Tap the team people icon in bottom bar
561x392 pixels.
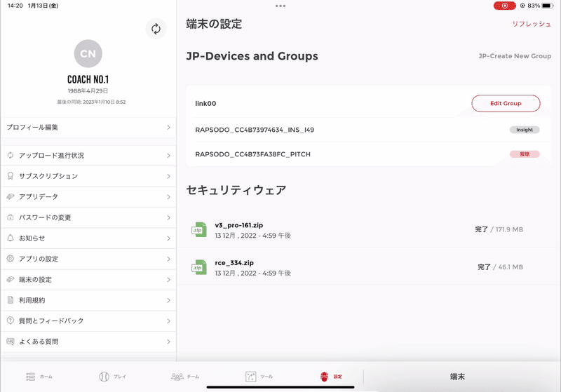(x=177, y=377)
